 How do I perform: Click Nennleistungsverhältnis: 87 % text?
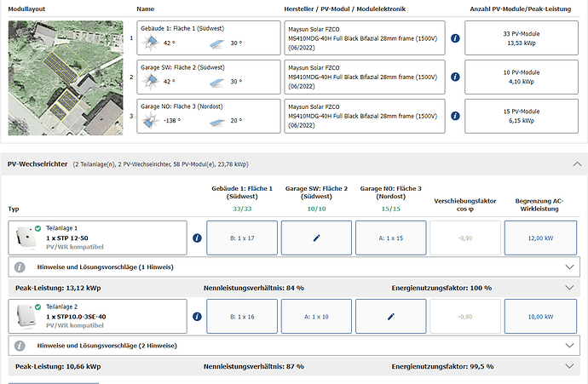click(x=254, y=367)
